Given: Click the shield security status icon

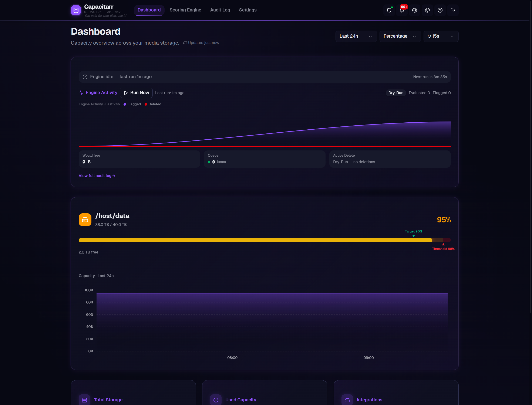Looking at the screenshot, I should click(x=389, y=10).
